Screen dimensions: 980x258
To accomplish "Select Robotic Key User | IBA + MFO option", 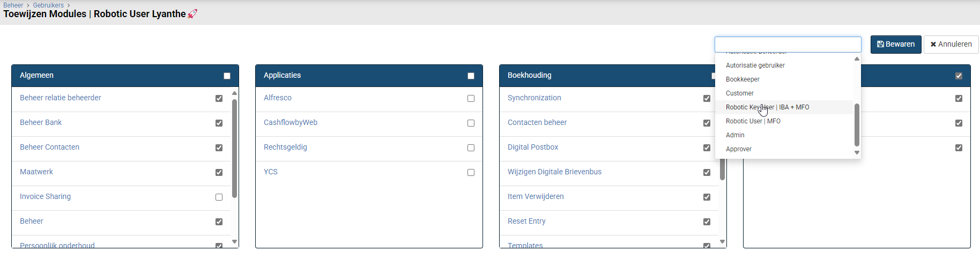I will 767,107.
